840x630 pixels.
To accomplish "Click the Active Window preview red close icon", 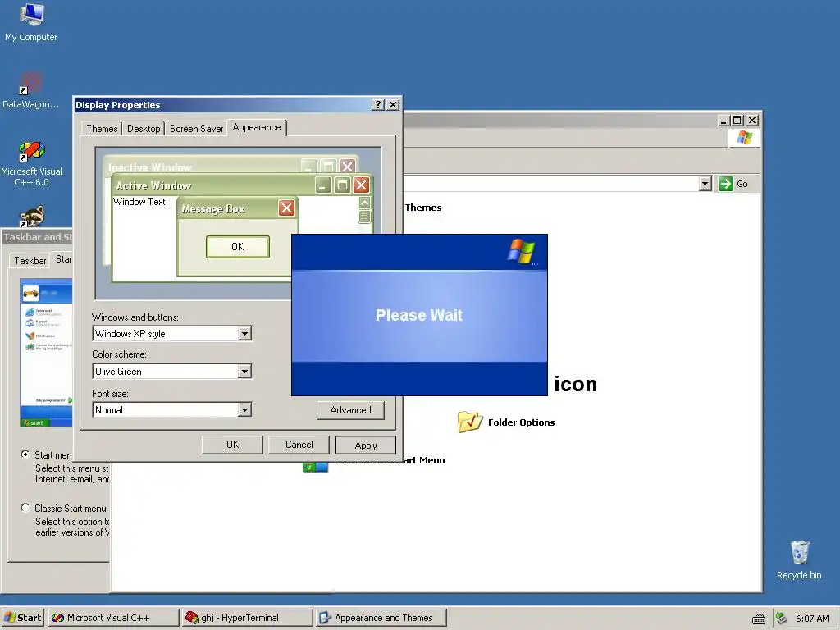I will coord(362,185).
